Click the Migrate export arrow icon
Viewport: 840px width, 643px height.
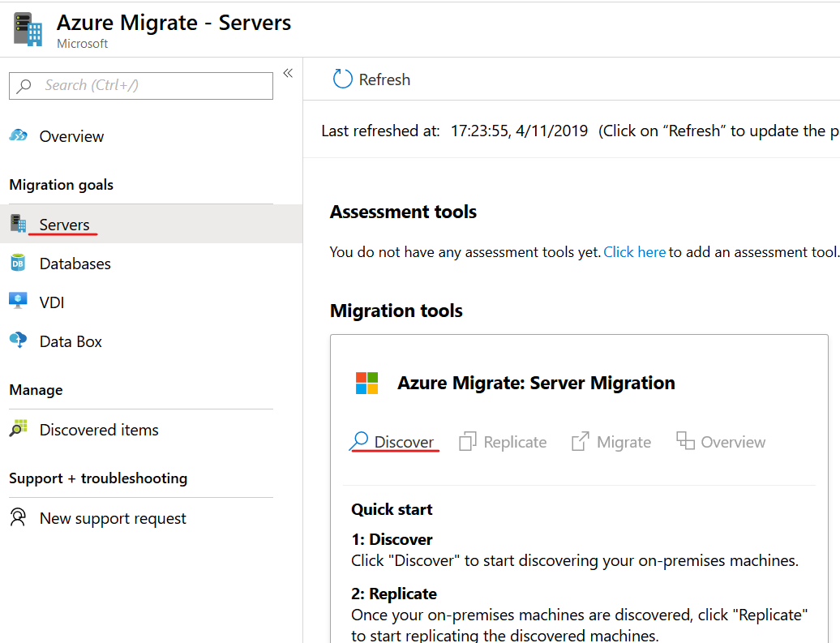point(581,442)
